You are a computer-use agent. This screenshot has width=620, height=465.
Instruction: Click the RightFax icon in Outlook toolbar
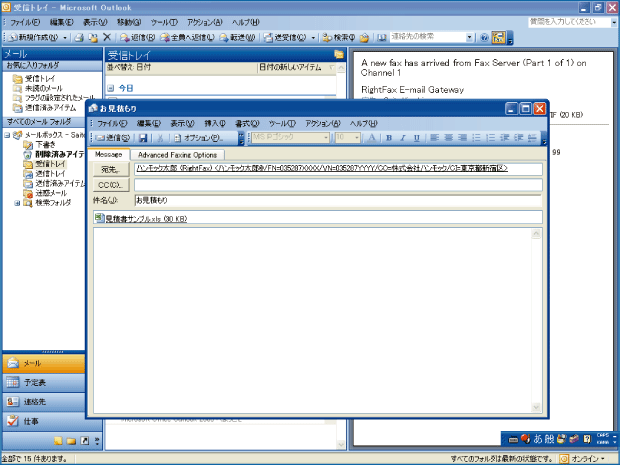499,38
